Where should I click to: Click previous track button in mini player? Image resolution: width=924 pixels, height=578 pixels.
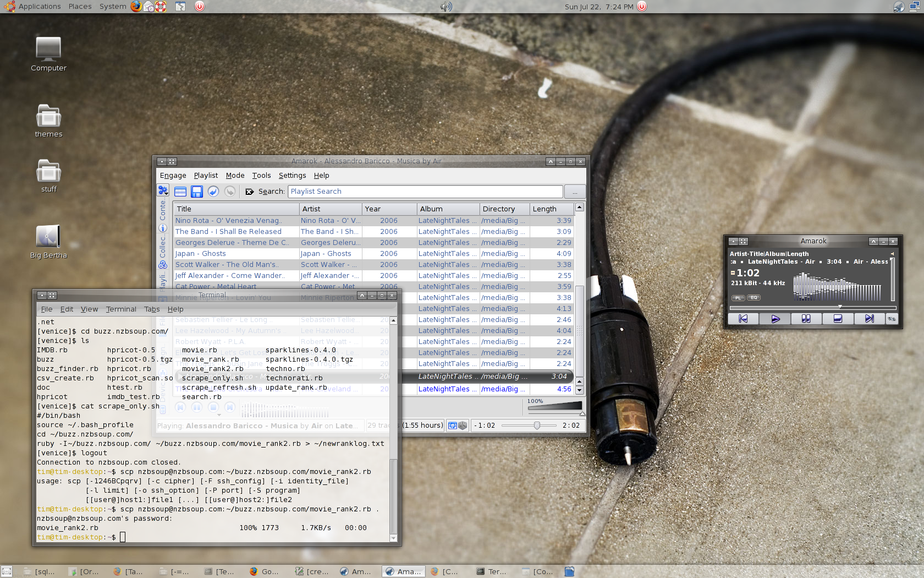click(743, 319)
